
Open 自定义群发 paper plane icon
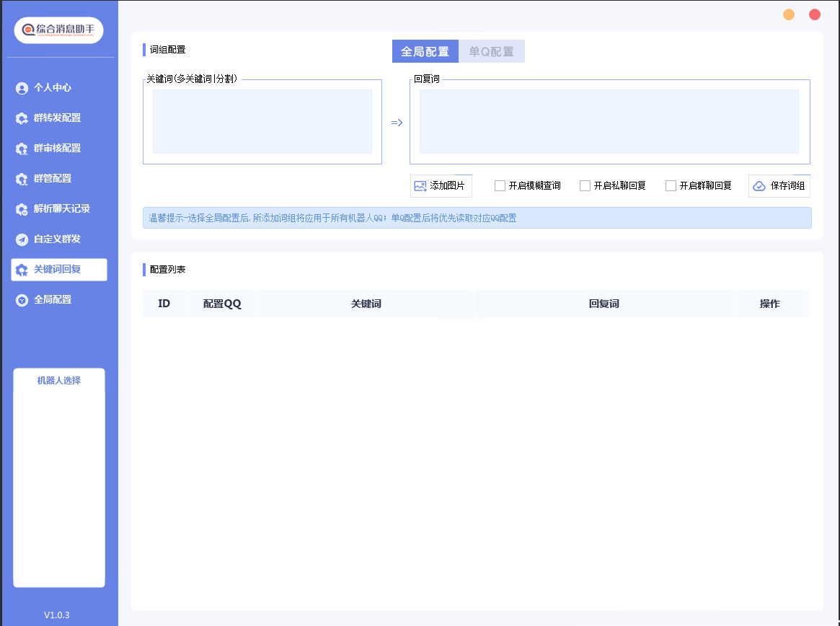(22, 239)
